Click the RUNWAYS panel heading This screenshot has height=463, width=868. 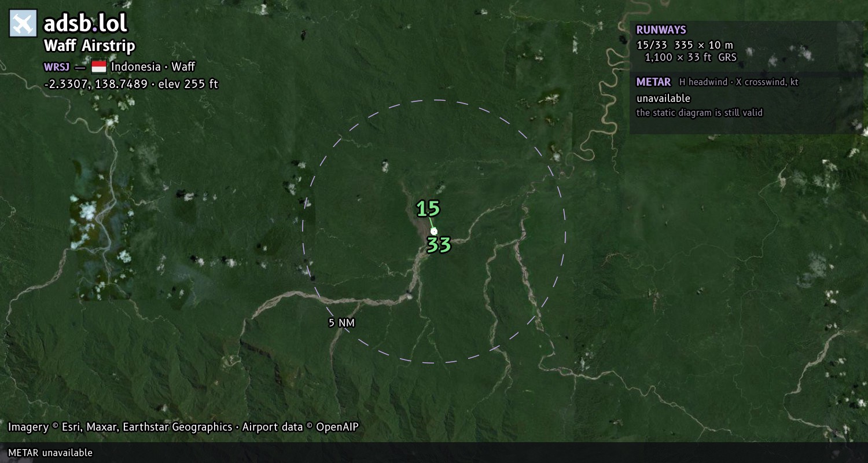click(x=661, y=30)
